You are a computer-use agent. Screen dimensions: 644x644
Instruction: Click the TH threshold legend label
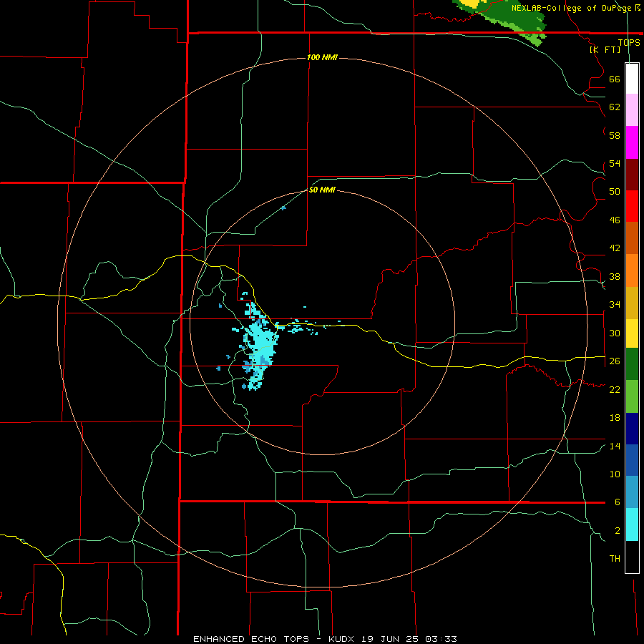pyautogui.click(x=615, y=559)
